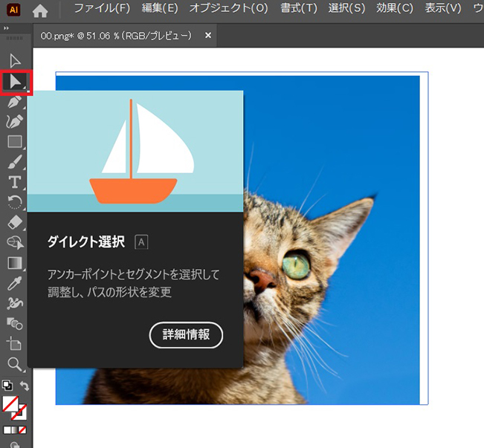The width and height of the screenshot is (484, 448).
Task: Click the sailboat preview in tooltip
Action: [x=135, y=151]
